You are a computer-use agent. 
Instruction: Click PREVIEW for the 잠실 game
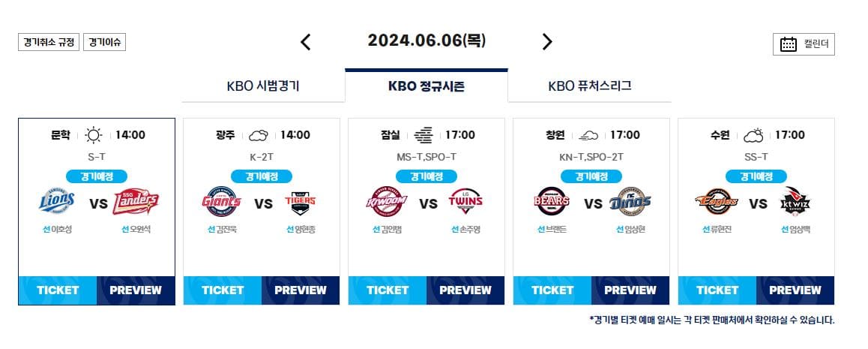point(465,290)
